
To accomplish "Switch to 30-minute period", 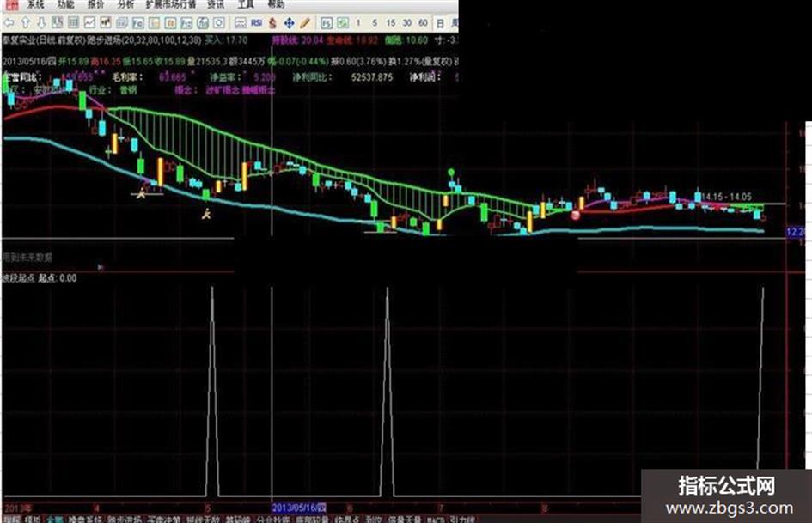I will click(407, 23).
